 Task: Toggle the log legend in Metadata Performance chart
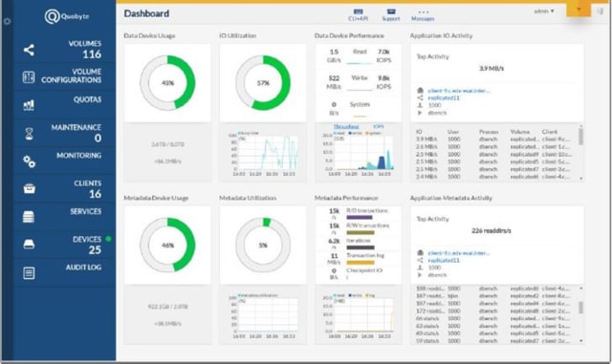click(x=370, y=295)
